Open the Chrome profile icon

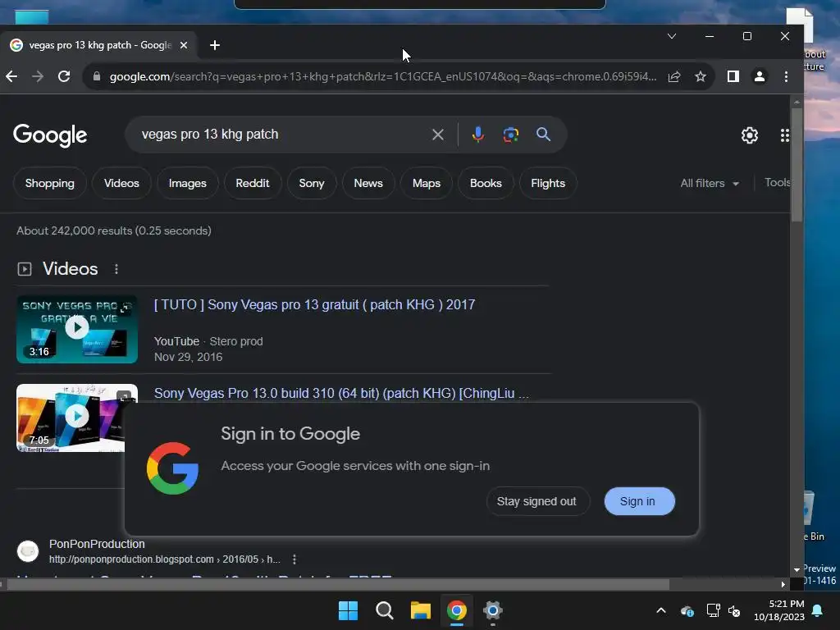(759, 76)
